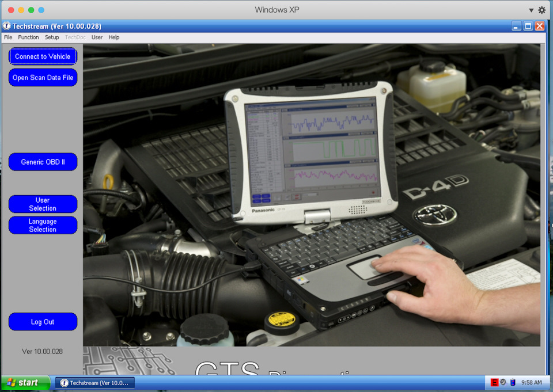
Task: Open the greyed TechDoc menu
Action: click(75, 37)
